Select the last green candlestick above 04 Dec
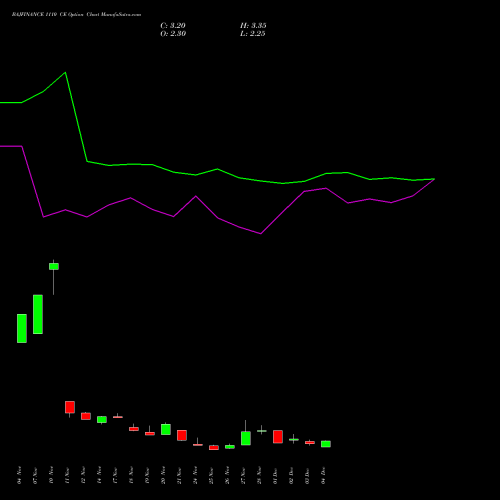The width and height of the screenshot is (500, 500). tap(326, 444)
